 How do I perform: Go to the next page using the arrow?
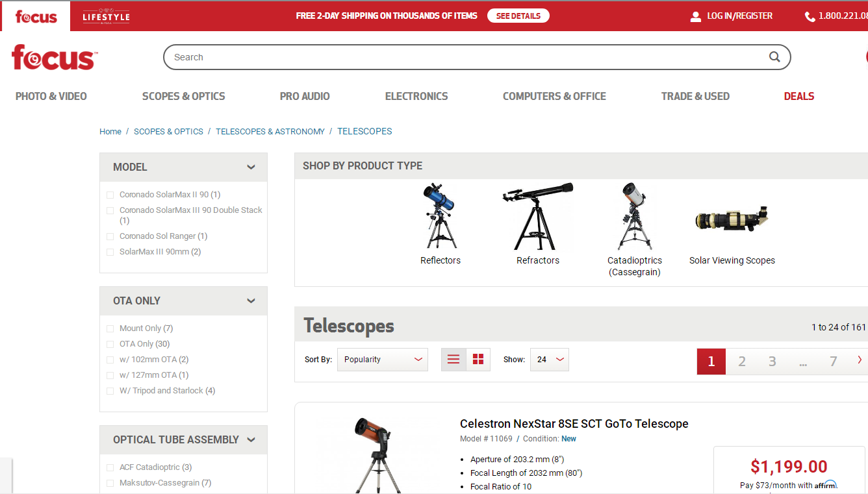click(860, 360)
